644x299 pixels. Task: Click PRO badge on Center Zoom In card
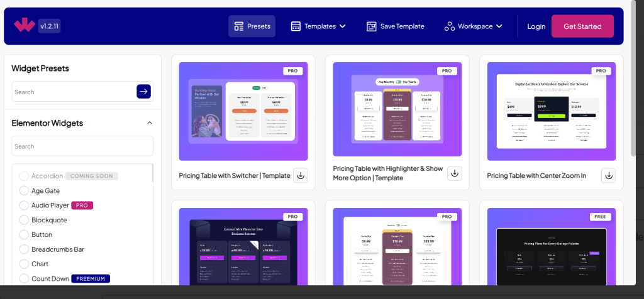(601, 70)
